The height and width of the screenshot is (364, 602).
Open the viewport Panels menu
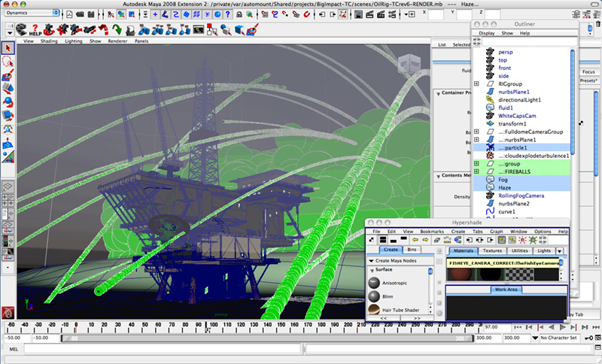point(141,41)
